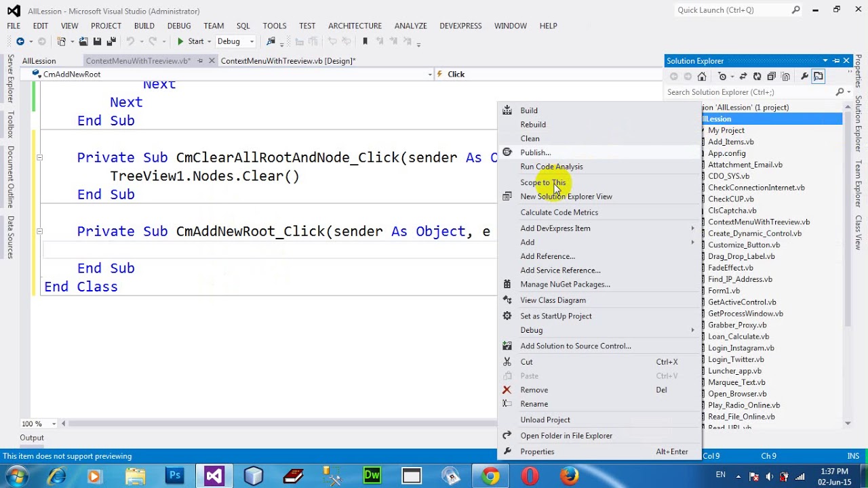Switch to the AllLession tab
The image size is (868, 488).
point(39,61)
